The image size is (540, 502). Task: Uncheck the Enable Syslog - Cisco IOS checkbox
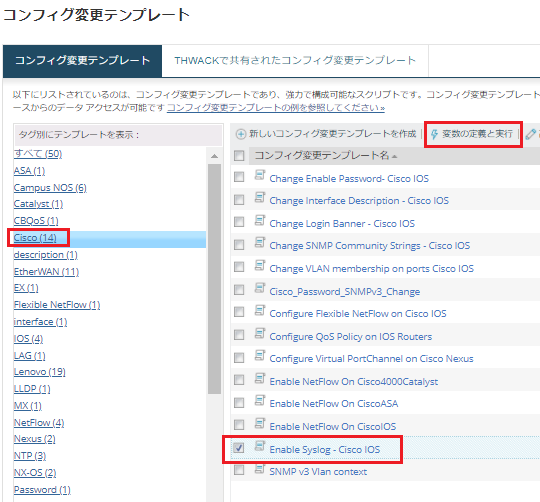click(x=239, y=448)
